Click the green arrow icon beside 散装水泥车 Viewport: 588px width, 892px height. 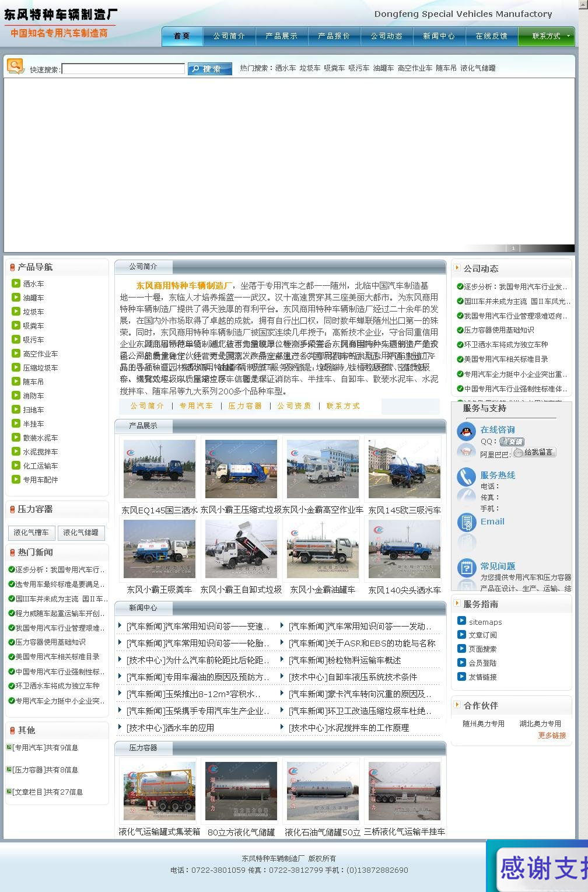(x=16, y=438)
